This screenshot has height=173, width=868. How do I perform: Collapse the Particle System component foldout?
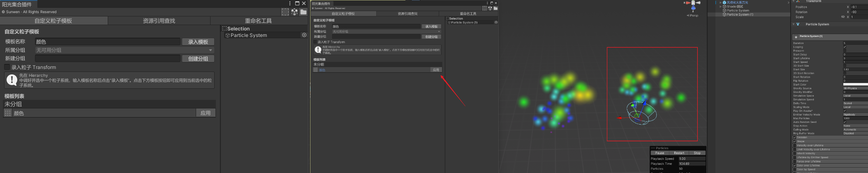pos(794,24)
